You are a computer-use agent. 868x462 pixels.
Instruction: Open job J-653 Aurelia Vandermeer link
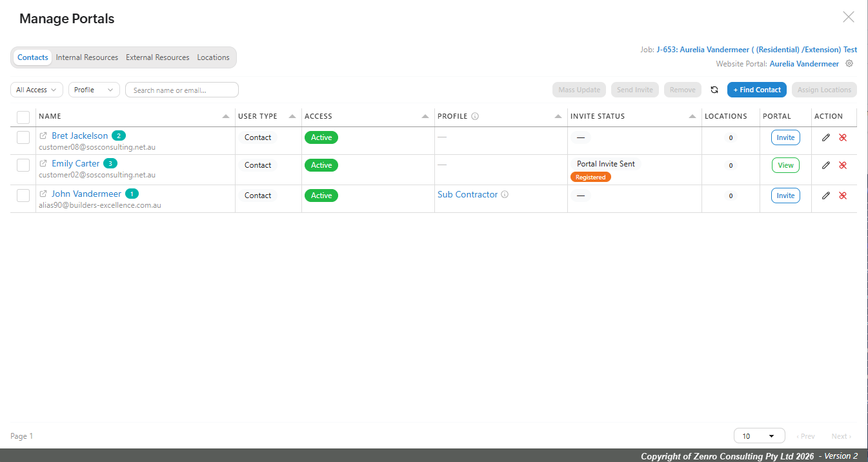tap(757, 50)
